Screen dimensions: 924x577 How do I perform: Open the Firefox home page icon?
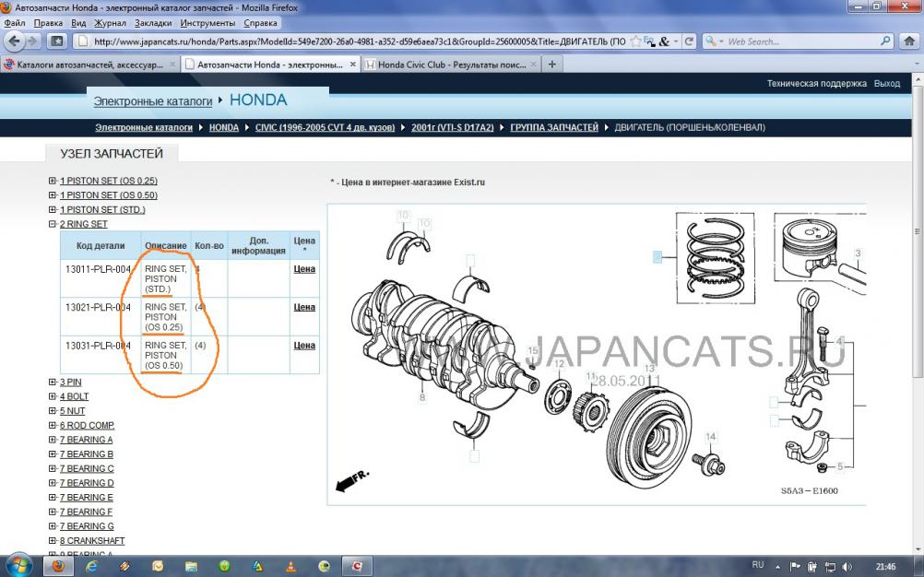click(x=910, y=41)
